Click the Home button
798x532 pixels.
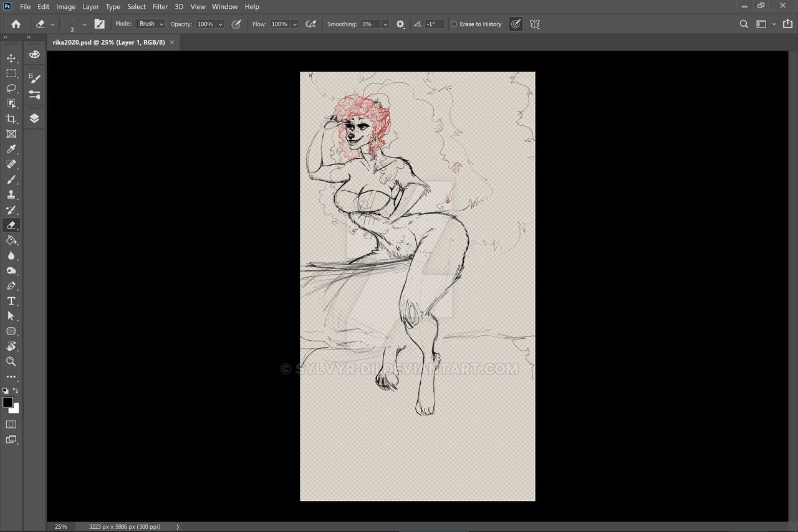16,24
